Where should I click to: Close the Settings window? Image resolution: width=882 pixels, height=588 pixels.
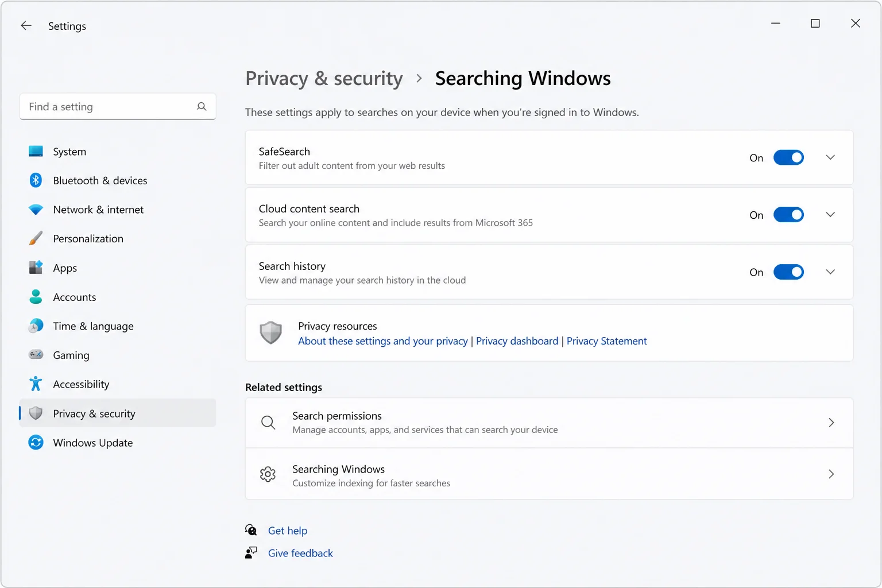pos(856,24)
